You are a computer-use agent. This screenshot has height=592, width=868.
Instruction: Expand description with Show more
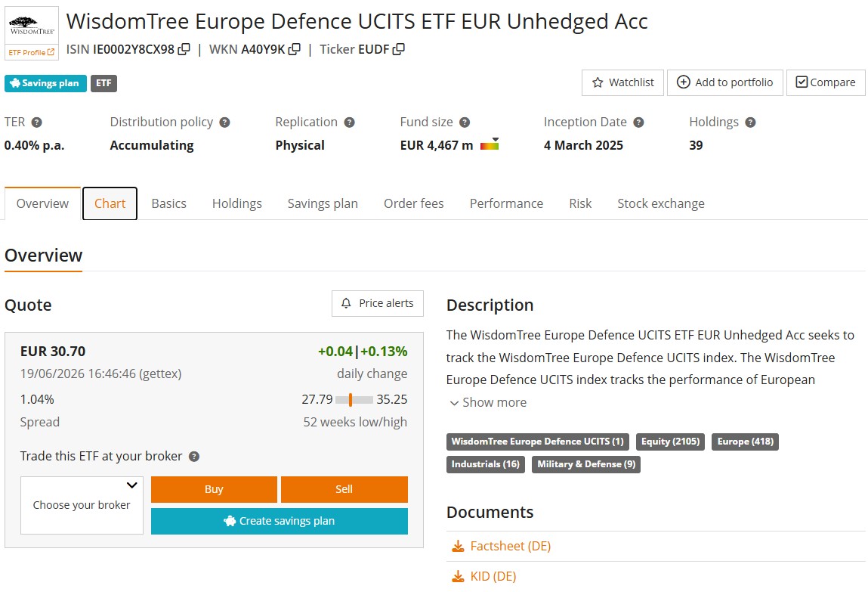[488, 402]
